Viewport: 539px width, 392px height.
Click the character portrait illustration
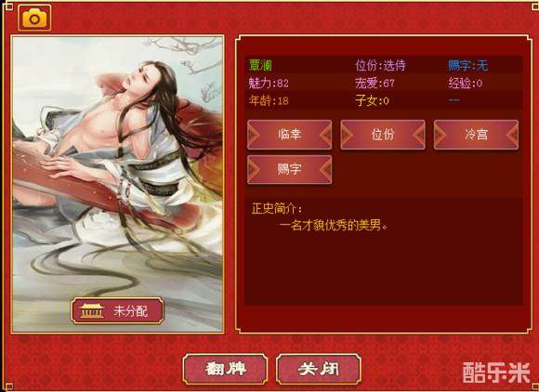point(118,184)
